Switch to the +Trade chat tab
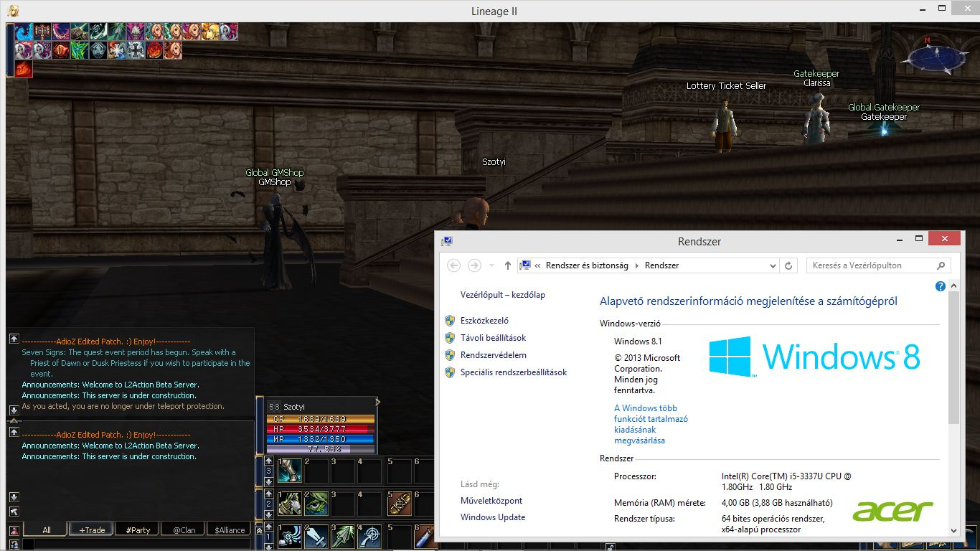 coord(92,529)
